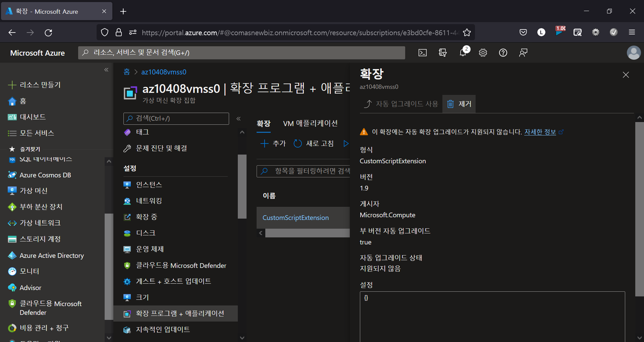Open the 자세한 정보 link

pos(540,132)
